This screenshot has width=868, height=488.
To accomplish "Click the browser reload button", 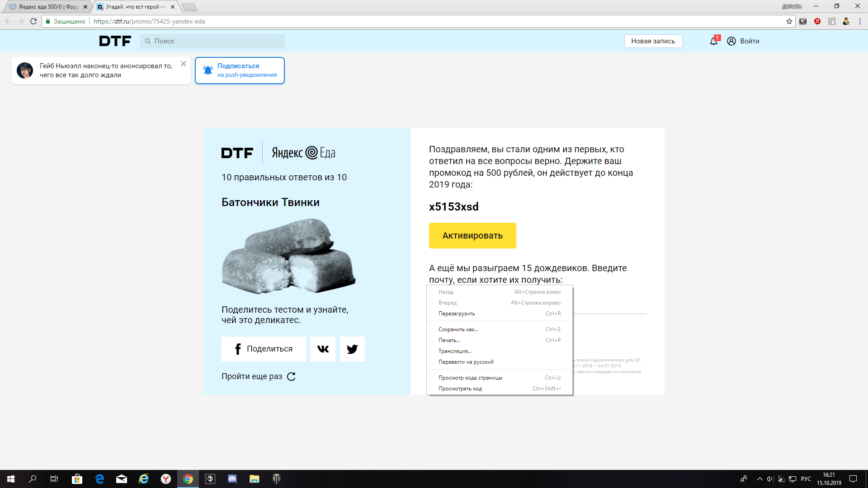I will coord(33,21).
